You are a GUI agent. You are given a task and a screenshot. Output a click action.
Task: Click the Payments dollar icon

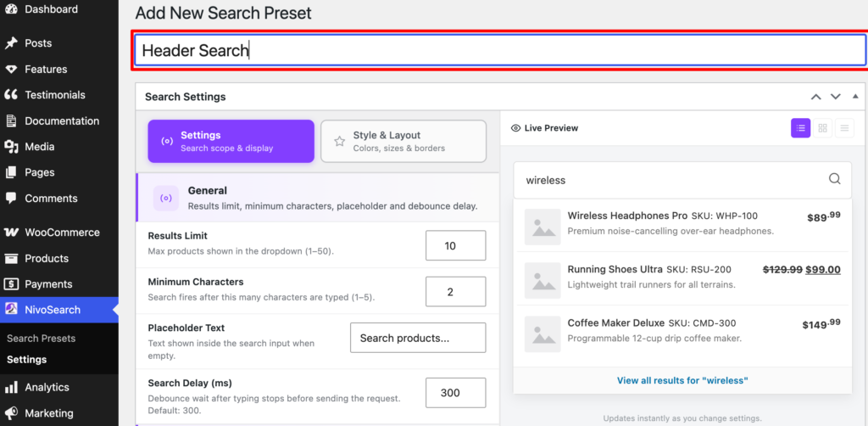(11, 284)
